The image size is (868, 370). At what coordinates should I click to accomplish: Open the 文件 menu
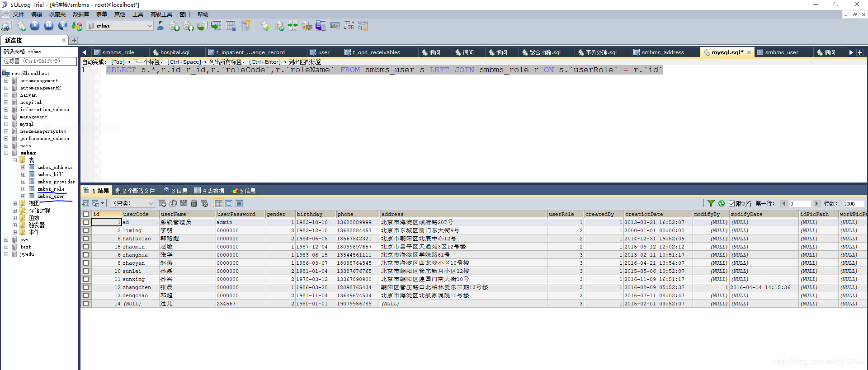coord(19,14)
